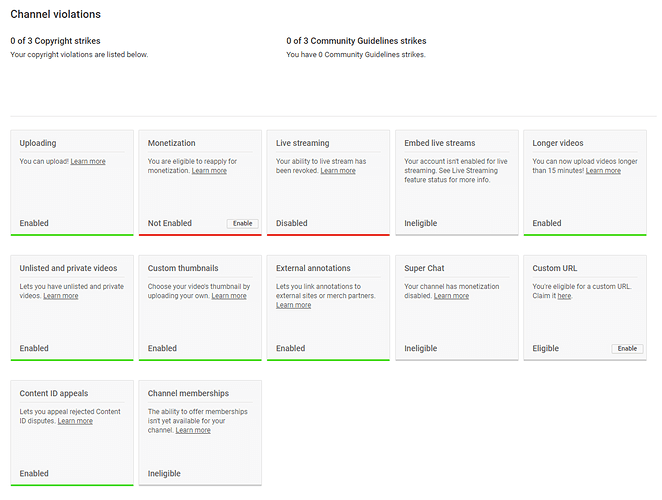662x500 pixels.
Task: Open Learn more link in Longer videos card
Action: [x=603, y=171]
